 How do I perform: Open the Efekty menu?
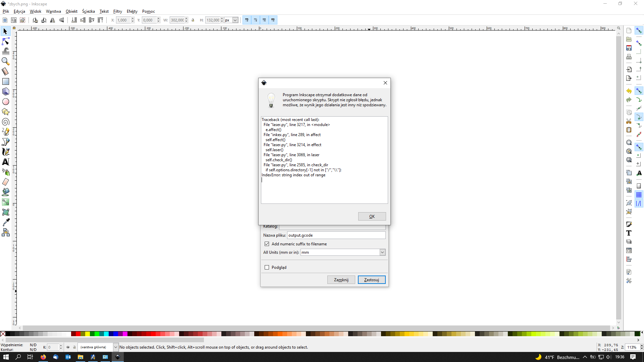(132, 11)
